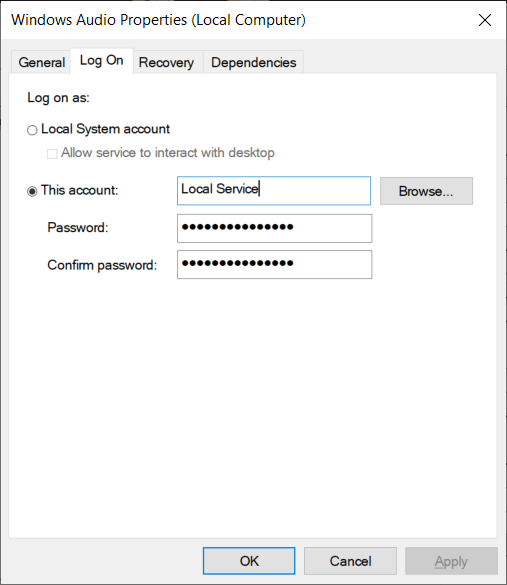Dismiss the dialog with Cancel
Screen dimensions: 507x585
[350, 561]
